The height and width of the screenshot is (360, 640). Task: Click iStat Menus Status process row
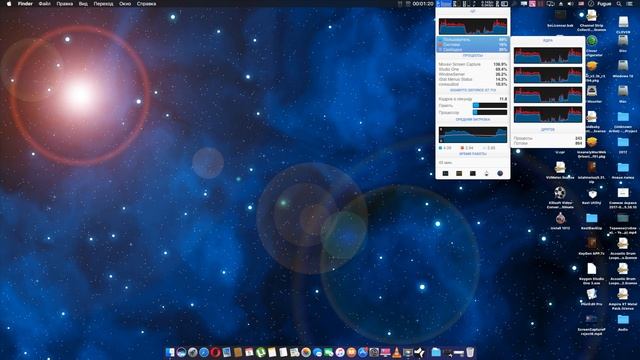click(473, 79)
